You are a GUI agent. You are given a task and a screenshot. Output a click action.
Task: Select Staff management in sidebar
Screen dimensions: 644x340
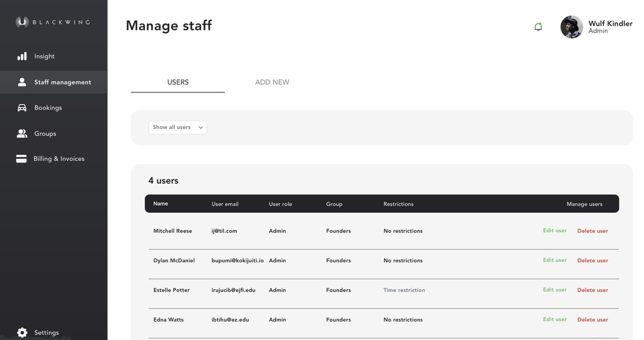[63, 82]
